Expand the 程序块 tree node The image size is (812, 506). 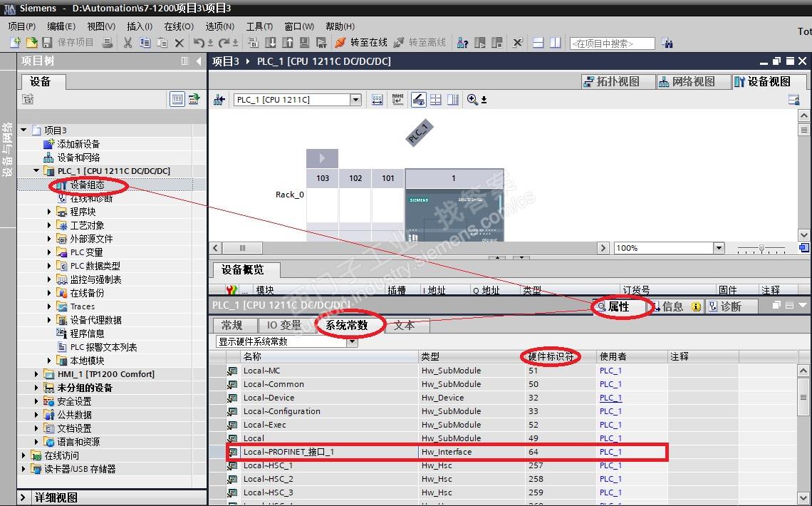(49, 211)
